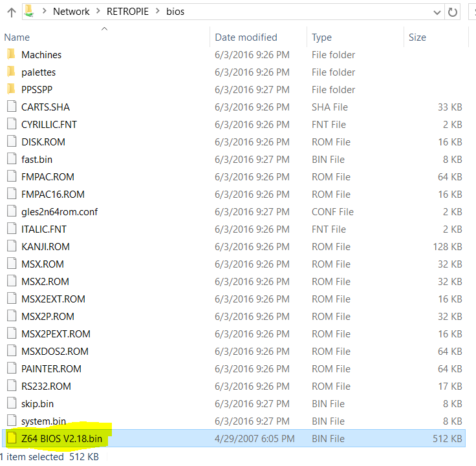Screen dimensions: 476x466
Task: Click MSX2P.ROM file icon
Action: coord(12,316)
